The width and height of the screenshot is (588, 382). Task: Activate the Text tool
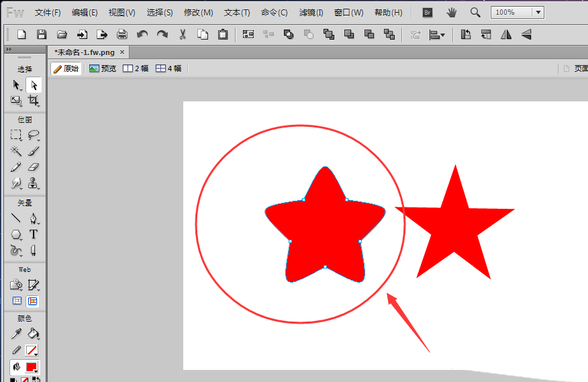(x=33, y=234)
